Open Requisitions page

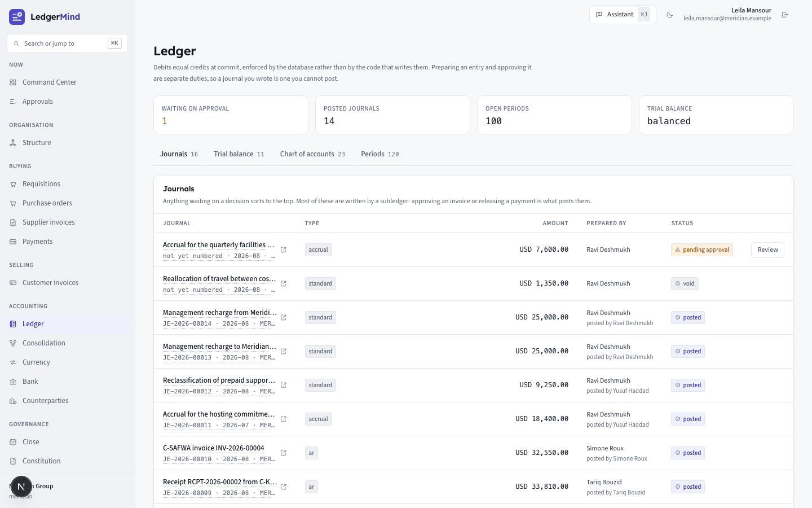[x=67, y=184]
